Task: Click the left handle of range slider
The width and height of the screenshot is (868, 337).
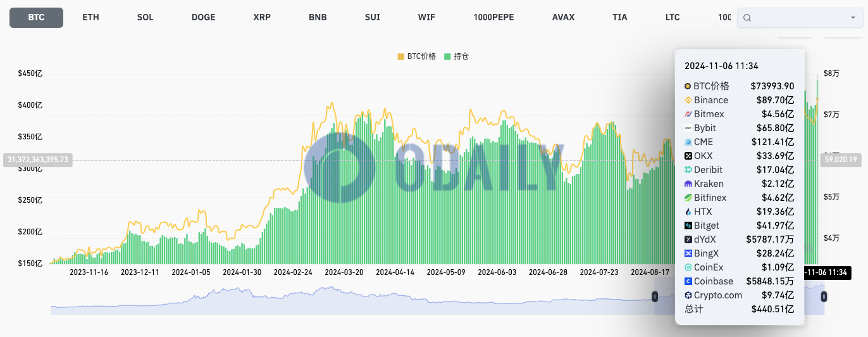Action: click(655, 296)
